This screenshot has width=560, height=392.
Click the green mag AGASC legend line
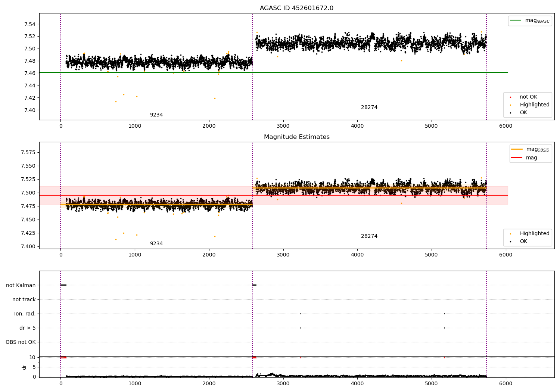pos(516,21)
